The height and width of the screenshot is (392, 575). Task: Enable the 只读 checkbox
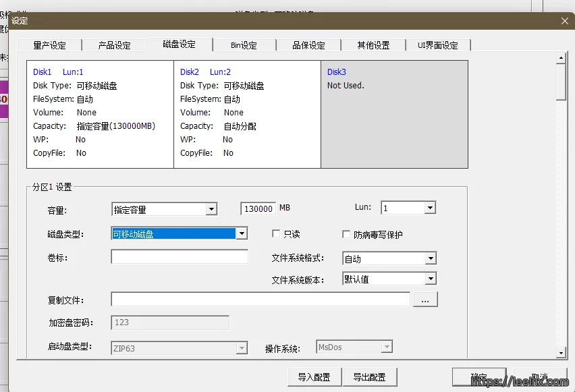276,234
